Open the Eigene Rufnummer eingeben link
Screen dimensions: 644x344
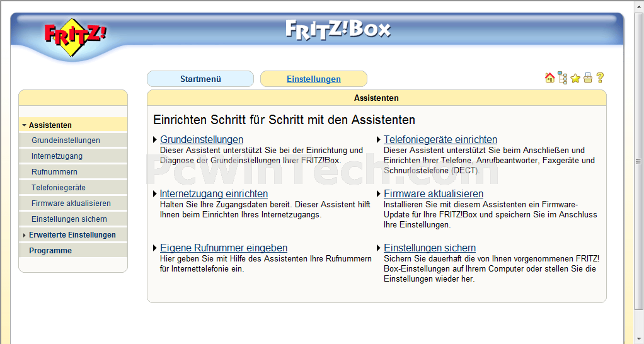click(x=224, y=248)
